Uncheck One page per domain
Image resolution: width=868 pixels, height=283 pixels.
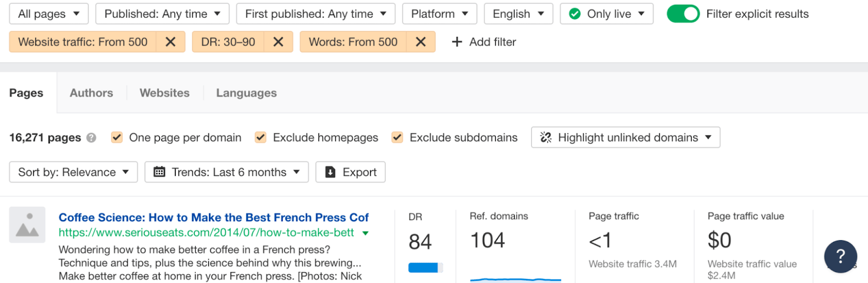(117, 138)
